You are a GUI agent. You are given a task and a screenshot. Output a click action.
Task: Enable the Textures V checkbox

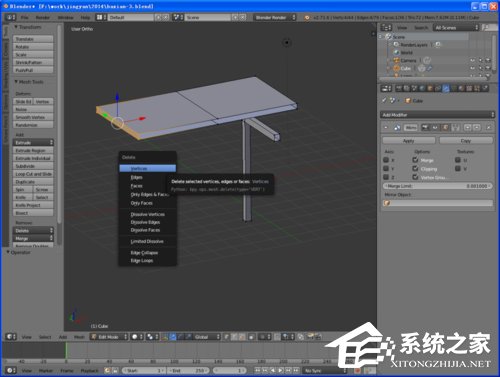[x=458, y=168]
